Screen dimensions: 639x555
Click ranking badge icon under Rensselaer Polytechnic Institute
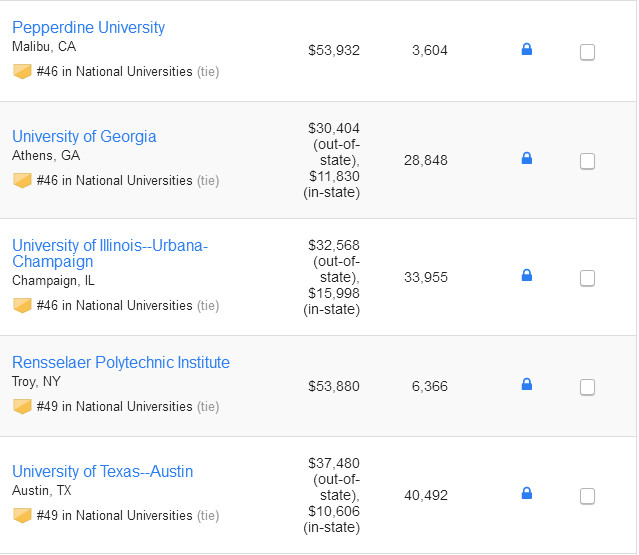click(x=22, y=407)
